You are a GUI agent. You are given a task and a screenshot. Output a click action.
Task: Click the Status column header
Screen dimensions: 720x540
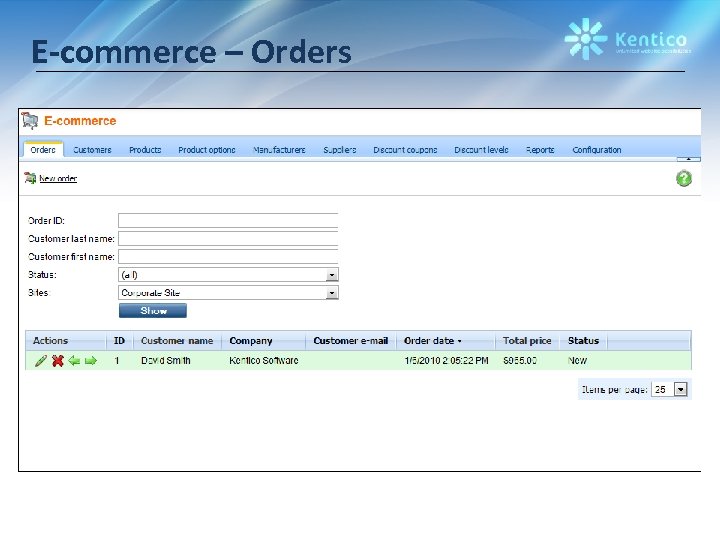(x=583, y=341)
